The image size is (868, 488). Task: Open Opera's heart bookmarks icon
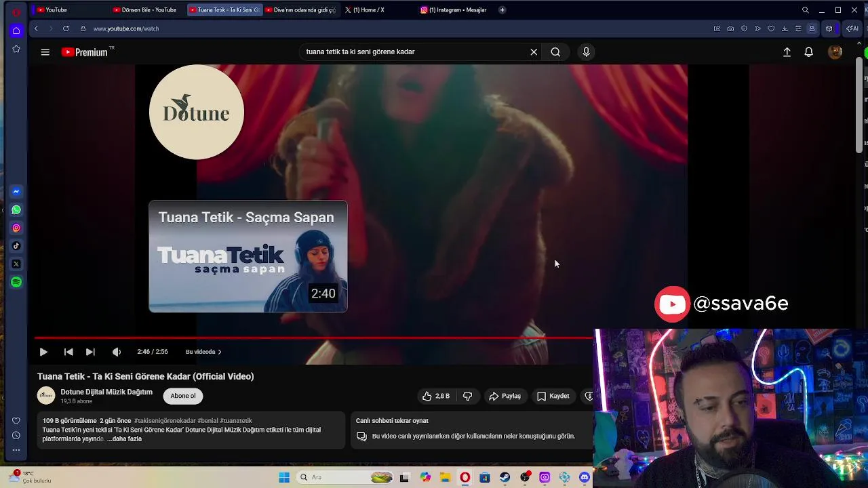(771, 28)
